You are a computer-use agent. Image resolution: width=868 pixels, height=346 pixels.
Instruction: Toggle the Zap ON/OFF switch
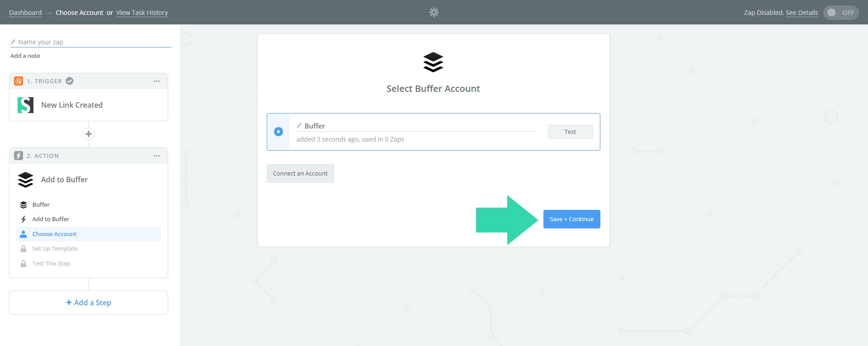[x=840, y=13]
